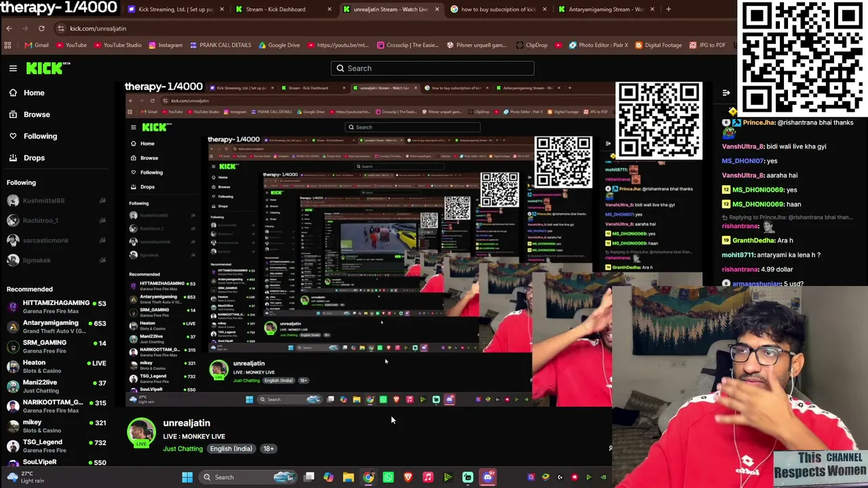Click the Kick search field

433,68
